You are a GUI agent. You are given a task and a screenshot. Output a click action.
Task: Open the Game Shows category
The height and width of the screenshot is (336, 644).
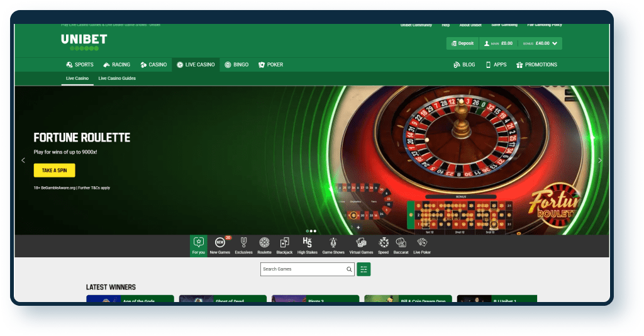tap(333, 245)
